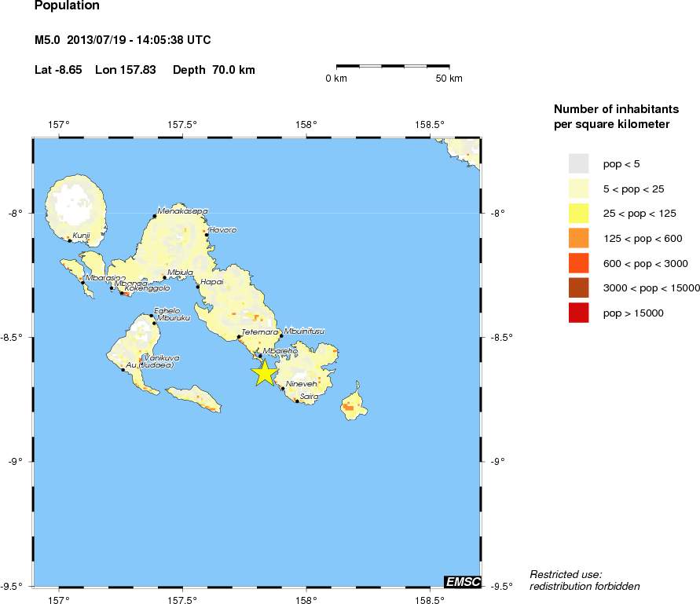Select the 'Havoro' town label
This screenshot has height=604, width=700.
tap(223, 230)
